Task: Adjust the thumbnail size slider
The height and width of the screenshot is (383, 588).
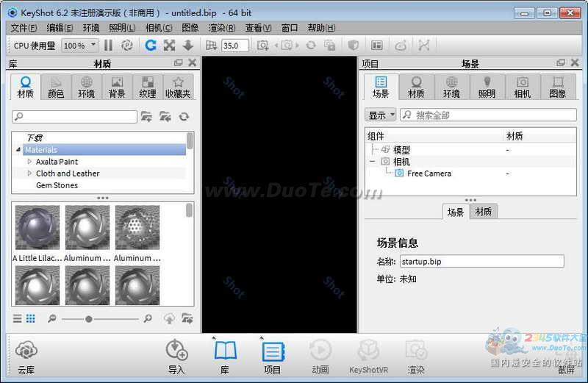Action: click(x=88, y=319)
